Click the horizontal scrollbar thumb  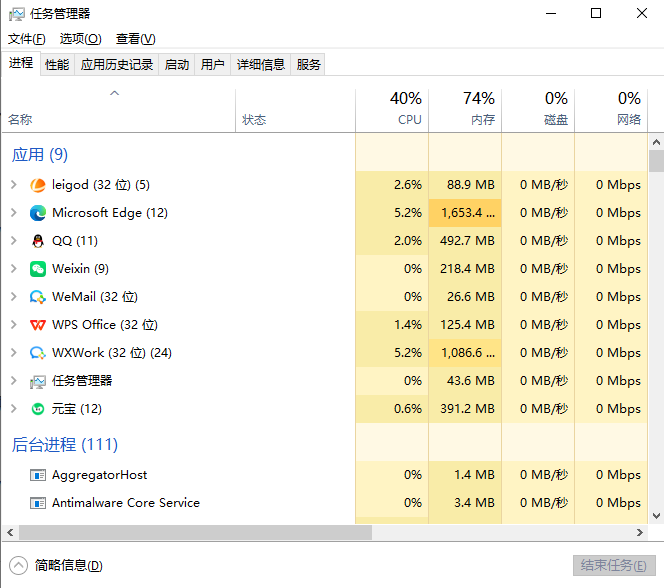tap(195, 533)
